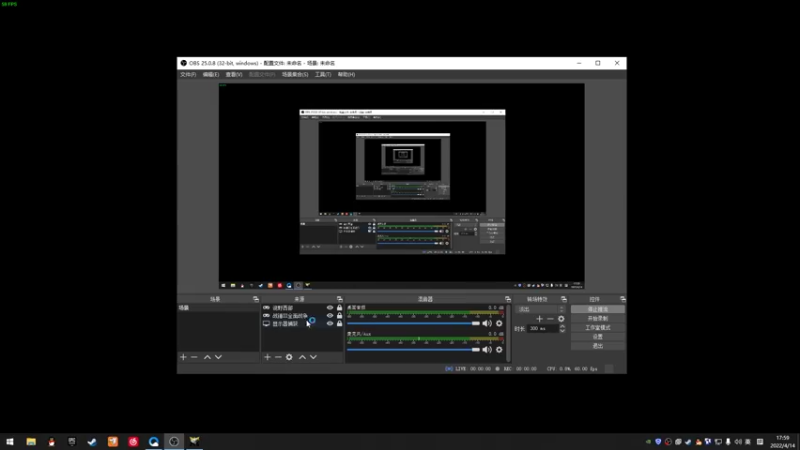Click the 时长 300 ms duration field
This screenshot has width=800, height=450.
[543, 329]
